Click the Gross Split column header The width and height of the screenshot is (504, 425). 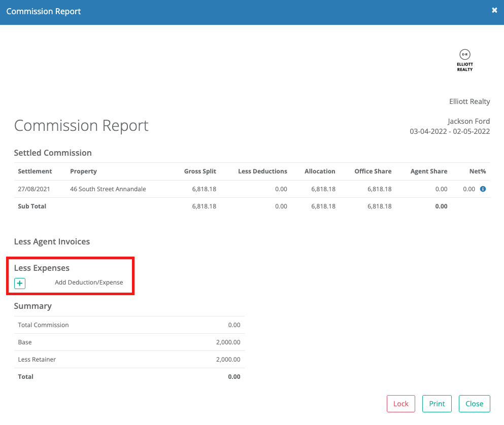tap(200, 171)
